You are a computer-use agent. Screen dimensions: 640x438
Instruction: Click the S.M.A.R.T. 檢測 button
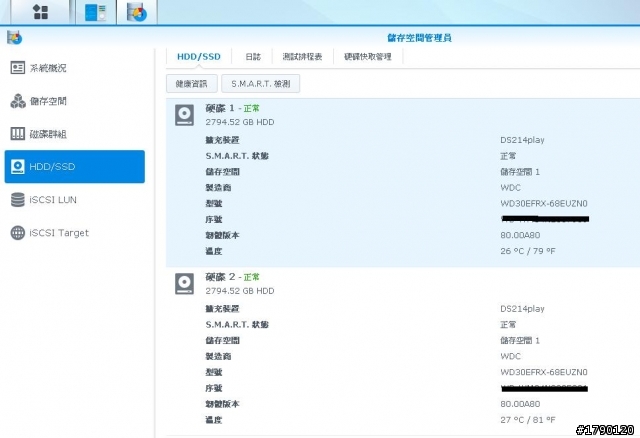point(260,84)
